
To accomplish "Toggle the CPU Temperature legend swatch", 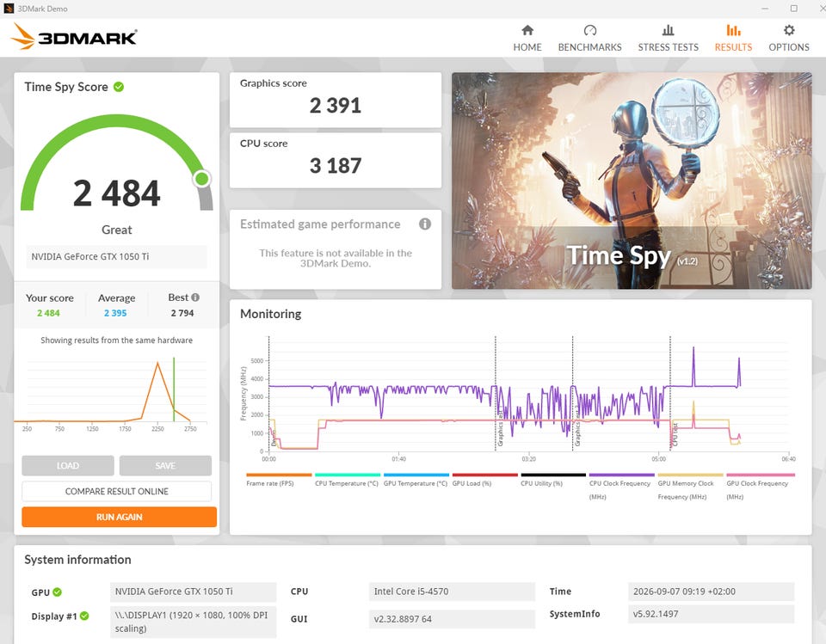I will (x=347, y=475).
